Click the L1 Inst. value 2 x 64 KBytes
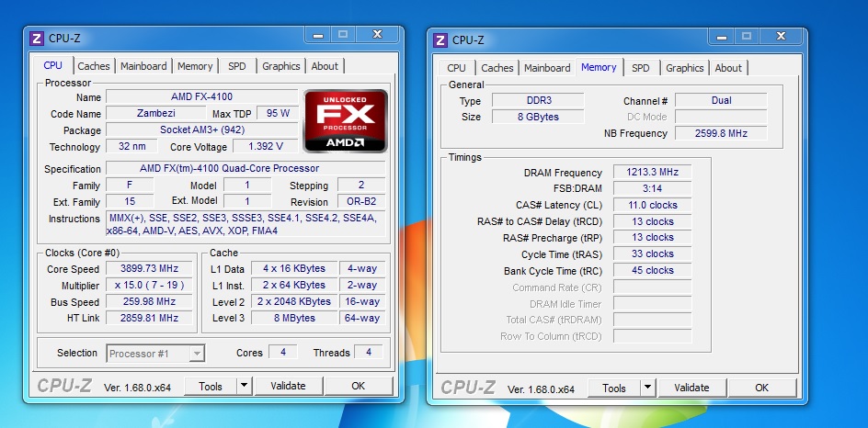The width and height of the screenshot is (868, 428). 294,286
